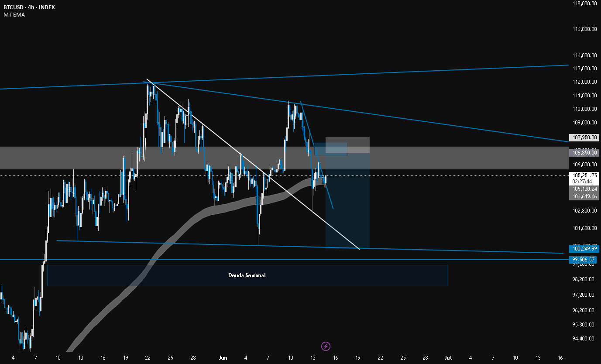601x364 pixels.
Task: Click the 94,400.00 price axis label
Action: tap(585, 338)
